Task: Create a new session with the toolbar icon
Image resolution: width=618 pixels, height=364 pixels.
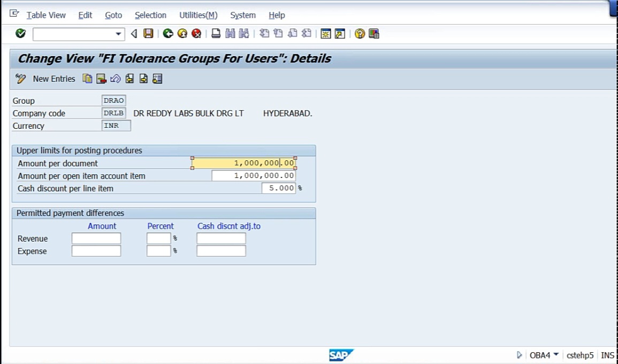Action: click(325, 34)
